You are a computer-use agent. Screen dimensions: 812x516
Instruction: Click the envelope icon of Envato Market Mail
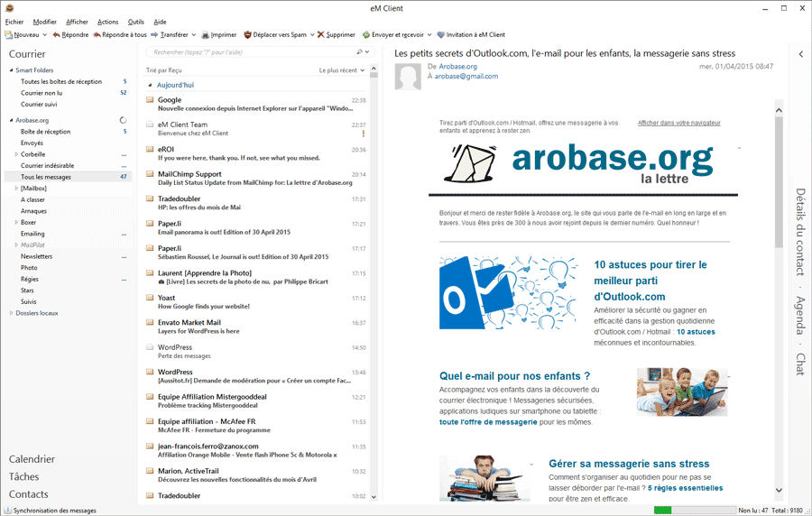(x=150, y=322)
